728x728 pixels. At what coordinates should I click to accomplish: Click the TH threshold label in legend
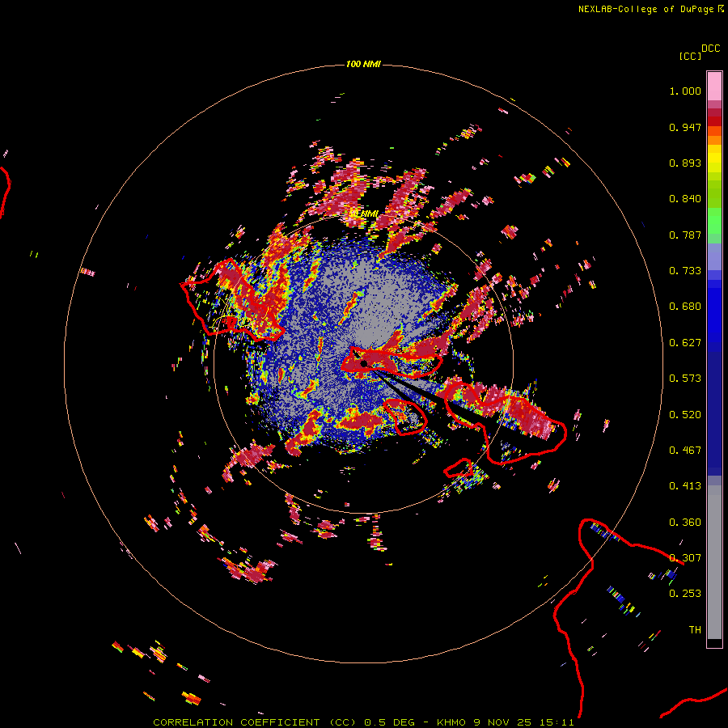695,630
